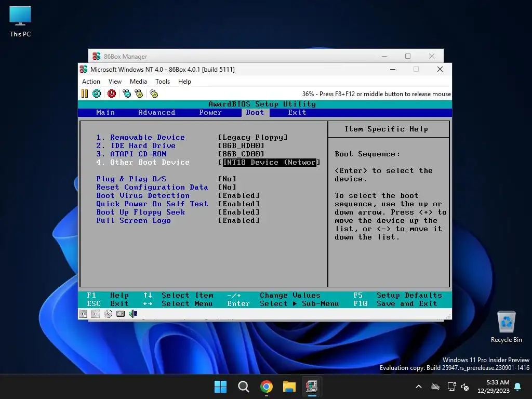The image size is (532, 399).
Task: Select highlighted INT18 Device (Network) value
Action: [x=269, y=162]
